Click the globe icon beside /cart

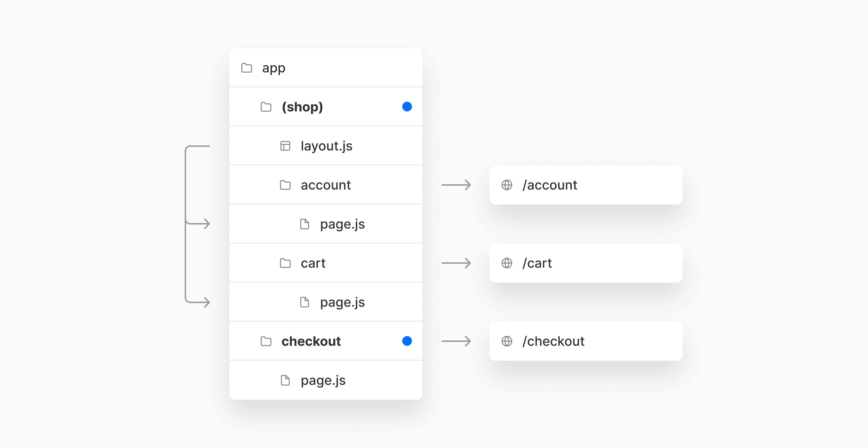(507, 263)
